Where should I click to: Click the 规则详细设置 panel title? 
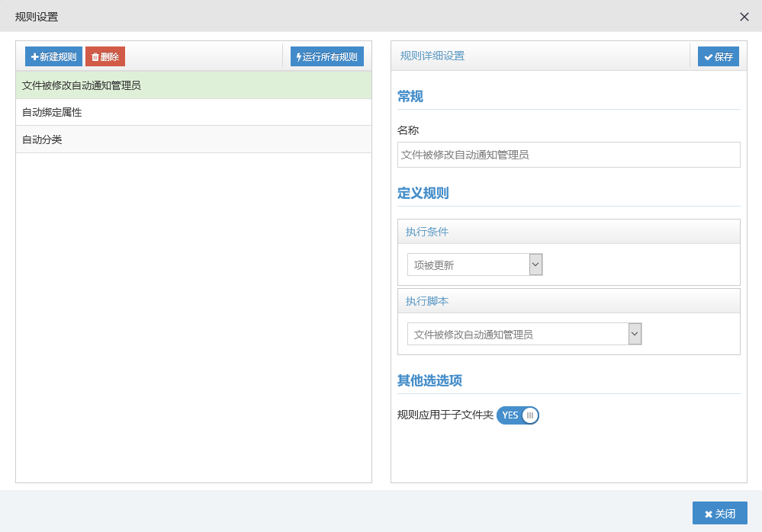click(x=432, y=56)
